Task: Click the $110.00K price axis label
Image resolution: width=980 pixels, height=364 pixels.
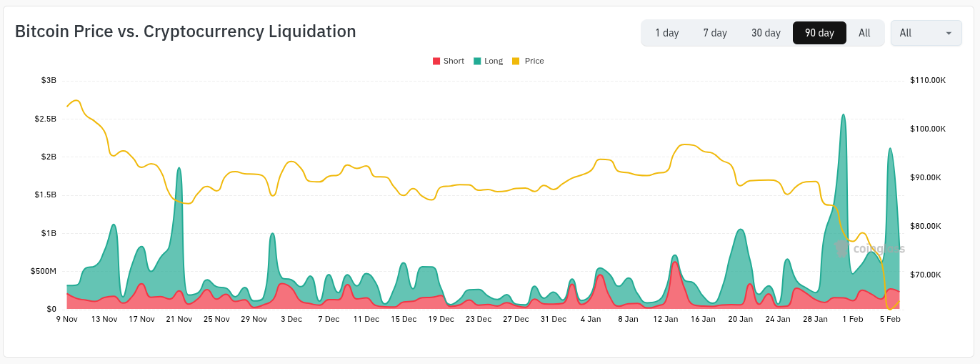Action: 928,80
